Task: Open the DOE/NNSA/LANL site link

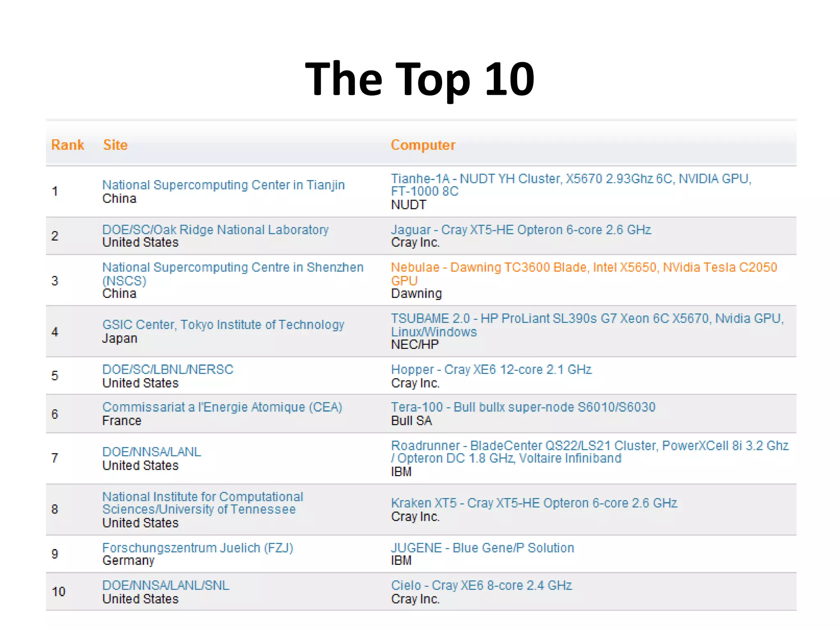Action: [152, 452]
